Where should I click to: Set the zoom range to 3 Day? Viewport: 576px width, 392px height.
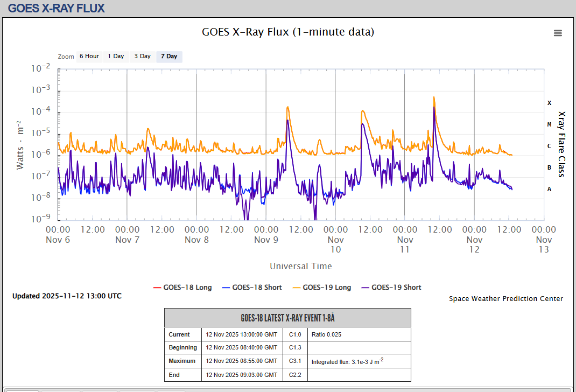(143, 57)
